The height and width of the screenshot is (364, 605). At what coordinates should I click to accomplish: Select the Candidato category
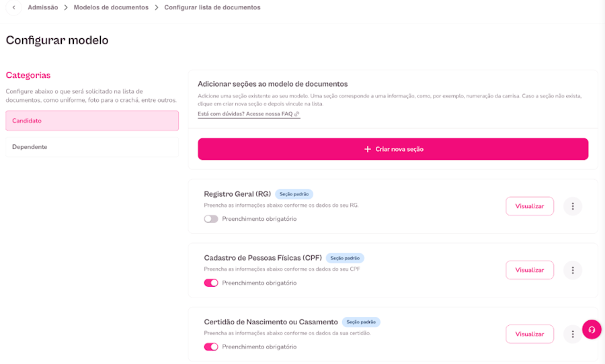point(92,121)
